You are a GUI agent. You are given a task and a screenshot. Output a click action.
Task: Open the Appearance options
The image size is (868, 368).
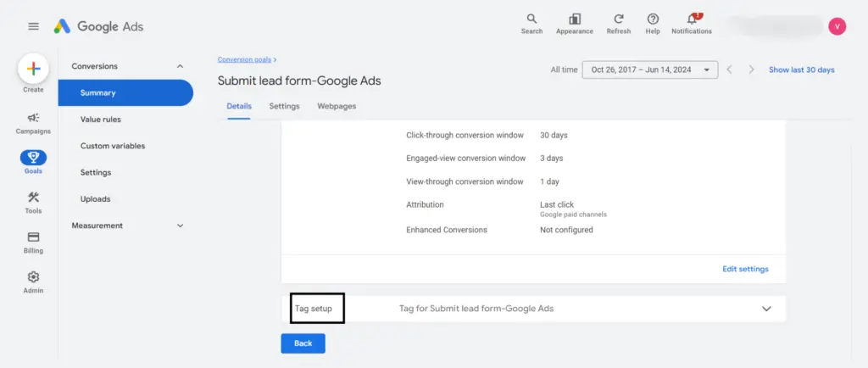[575, 25]
